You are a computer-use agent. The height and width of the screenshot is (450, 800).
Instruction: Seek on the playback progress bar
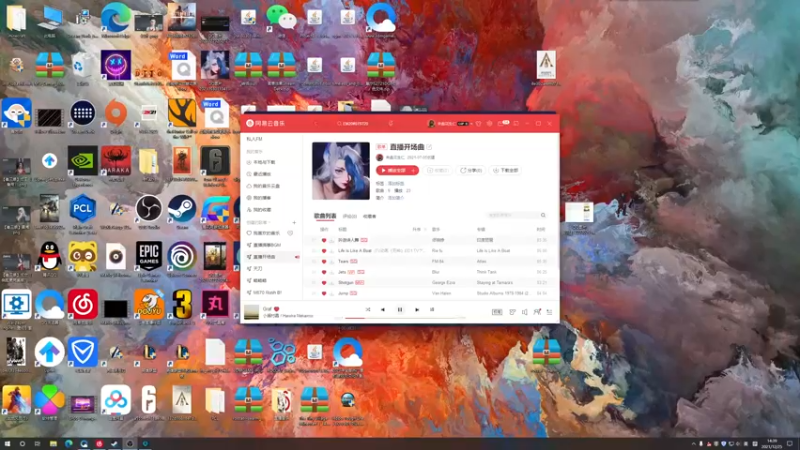tap(400, 318)
